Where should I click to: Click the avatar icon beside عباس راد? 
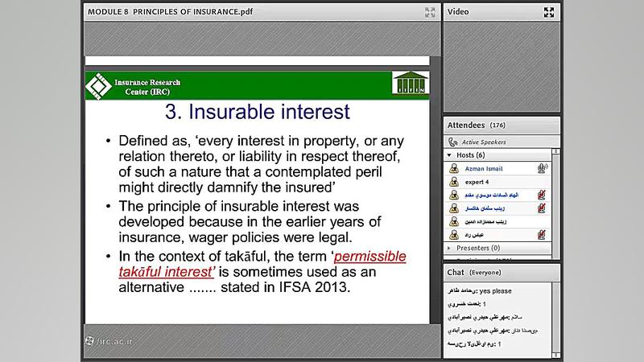(x=454, y=235)
